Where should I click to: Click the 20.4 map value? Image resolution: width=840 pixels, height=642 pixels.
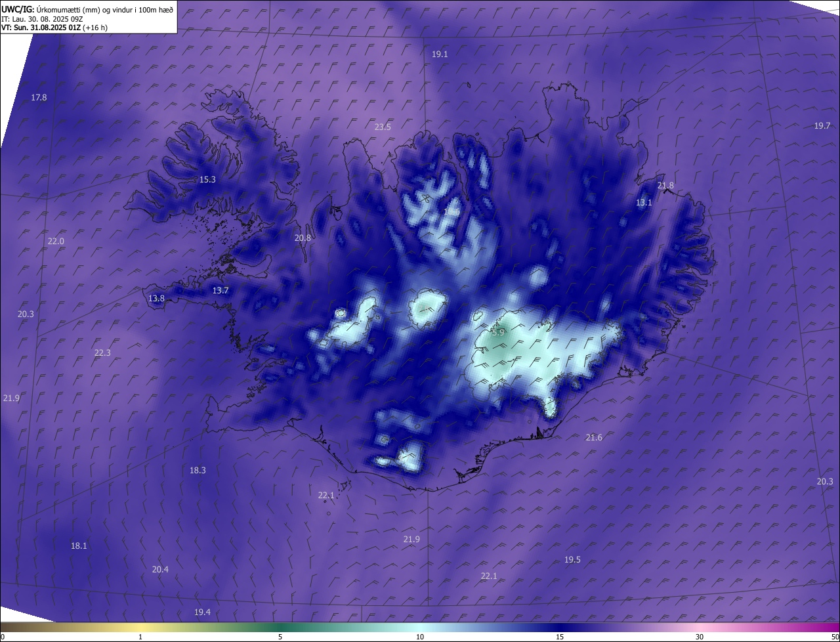(x=160, y=569)
